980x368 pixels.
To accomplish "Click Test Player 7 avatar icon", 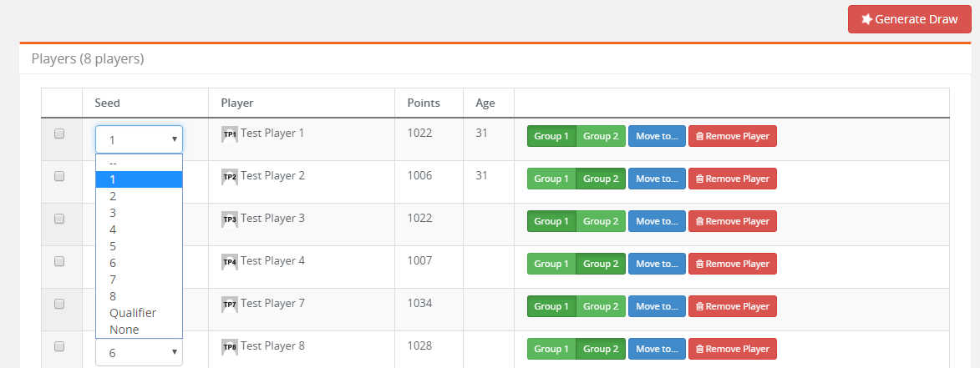I will pos(230,305).
